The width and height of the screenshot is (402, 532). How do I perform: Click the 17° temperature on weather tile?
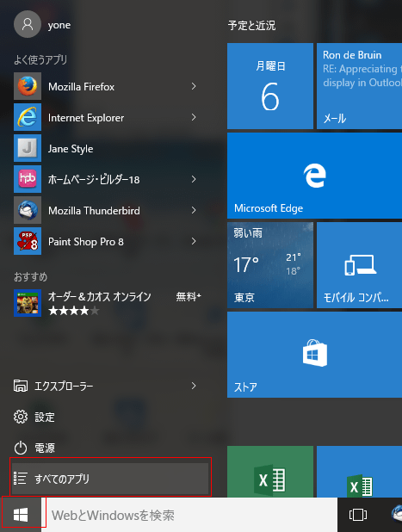(246, 264)
